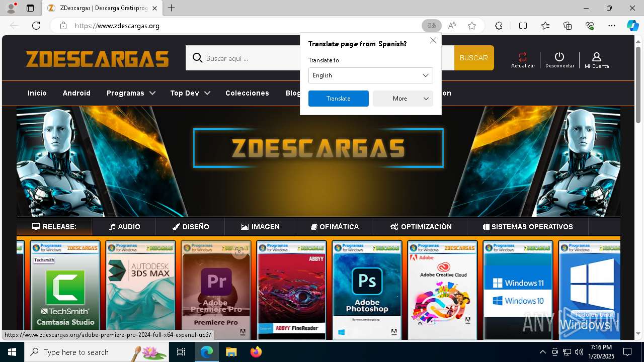Select the IMAGEN tab
The width and height of the screenshot is (644, 362).
point(260,227)
